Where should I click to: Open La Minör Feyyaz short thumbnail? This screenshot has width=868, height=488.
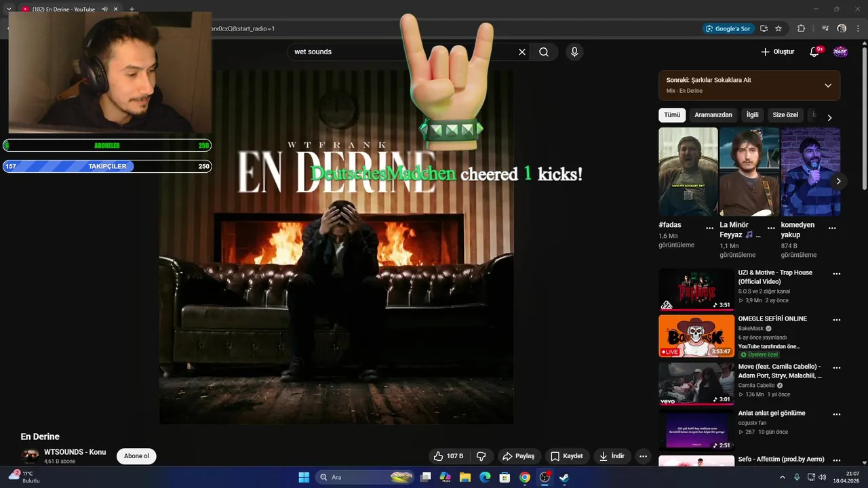(749, 171)
